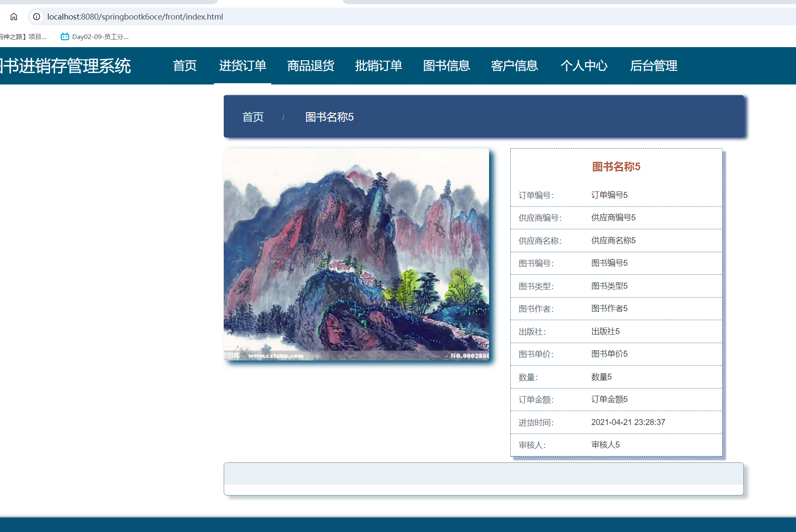Select the 图书名称5 heading in details panel
Image resolution: width=796 pixels, height=532 pixels.
pyautogui.click(x=616, y=167)
